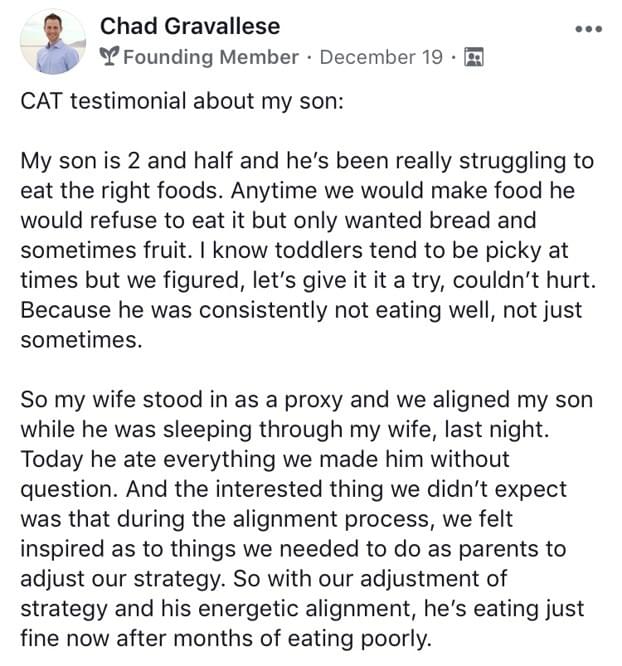Open Chad Gravallese's profile via name
The image size is (622, 666).
click(190, 25)
